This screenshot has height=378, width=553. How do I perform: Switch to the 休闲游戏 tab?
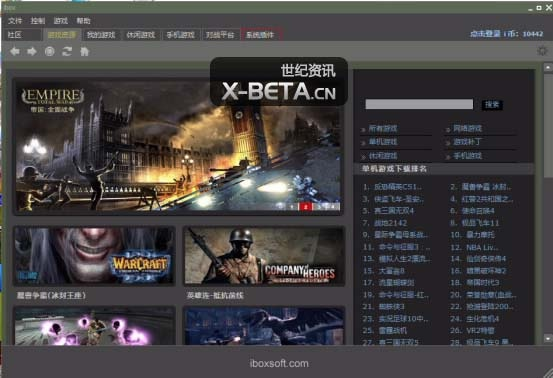[x=141, y=35]
